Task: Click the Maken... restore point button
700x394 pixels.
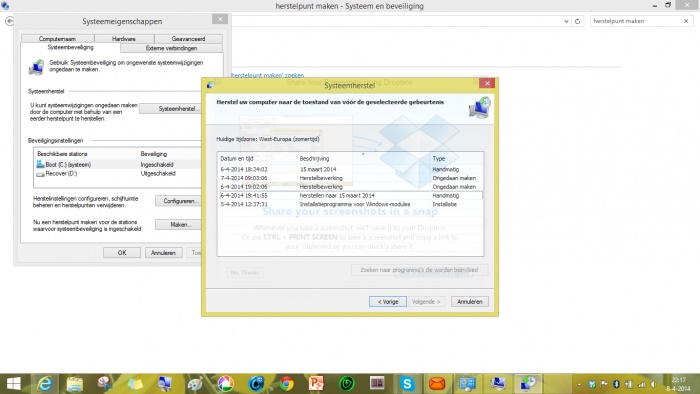Action: (179, 224)
